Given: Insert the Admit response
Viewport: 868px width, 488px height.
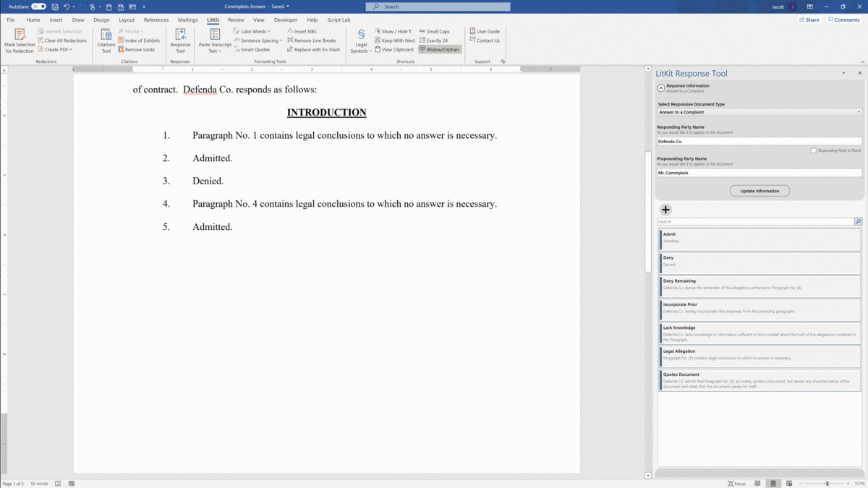Looking at the screenshot, I should 759,239.
